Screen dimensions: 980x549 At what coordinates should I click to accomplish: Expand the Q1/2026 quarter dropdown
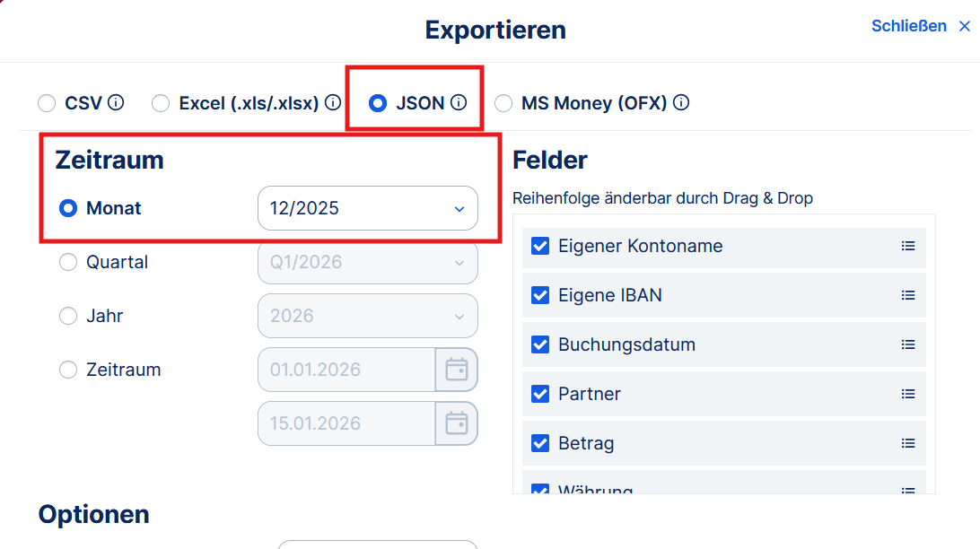pos(367,262)
